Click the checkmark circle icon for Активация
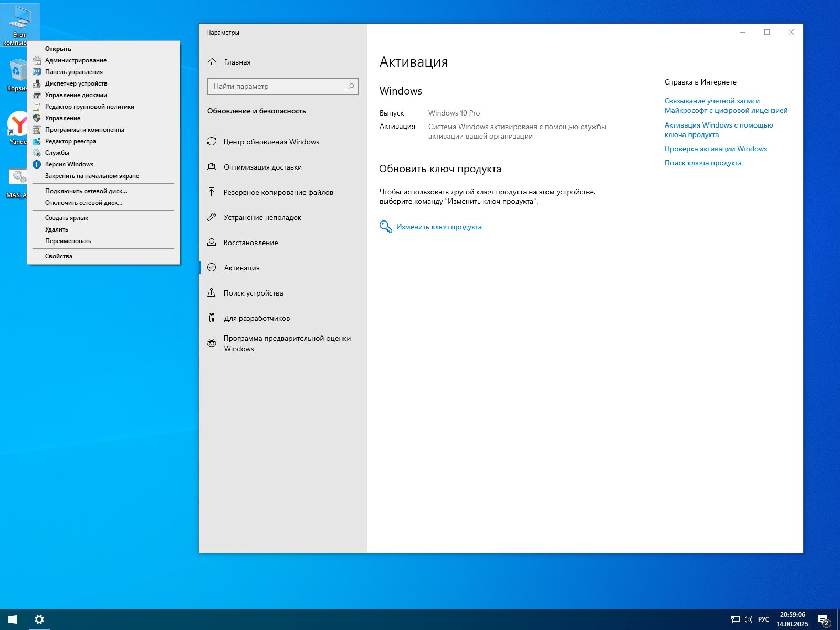The width and height of the screenshot is (840, 630). (212, 267)
